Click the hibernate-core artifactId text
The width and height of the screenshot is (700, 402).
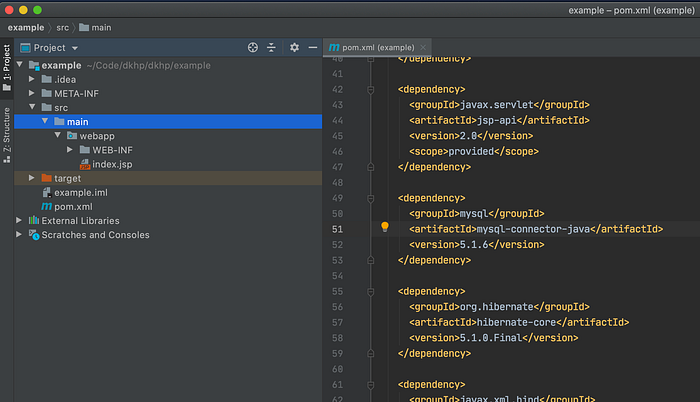coord(516,322)
